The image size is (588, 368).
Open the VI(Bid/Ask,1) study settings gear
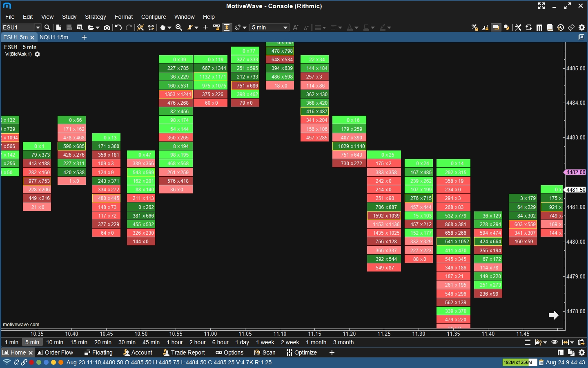(x=37, y=54)
